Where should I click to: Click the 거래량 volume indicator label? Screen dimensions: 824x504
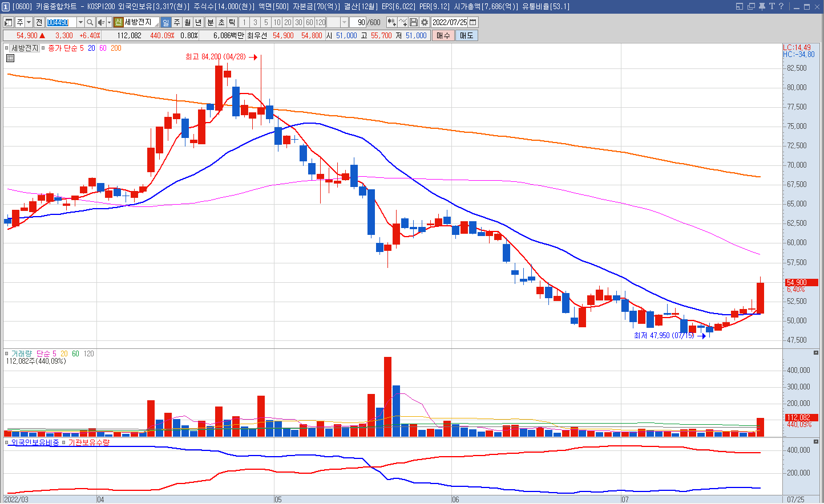point(22,354)
